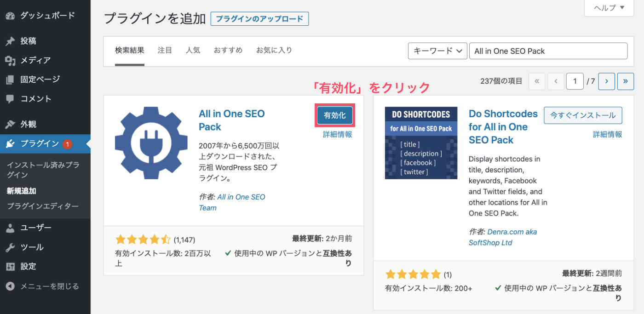Open the プラグイン sidebar menu
This screenshot has width=644, height=314.
click(x=45, y=144)
